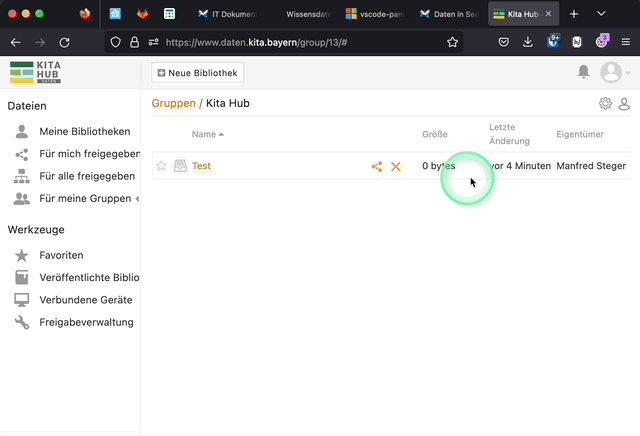
Task: Click the Für alle freigegeben hierarchy icon
Action: 22,176
